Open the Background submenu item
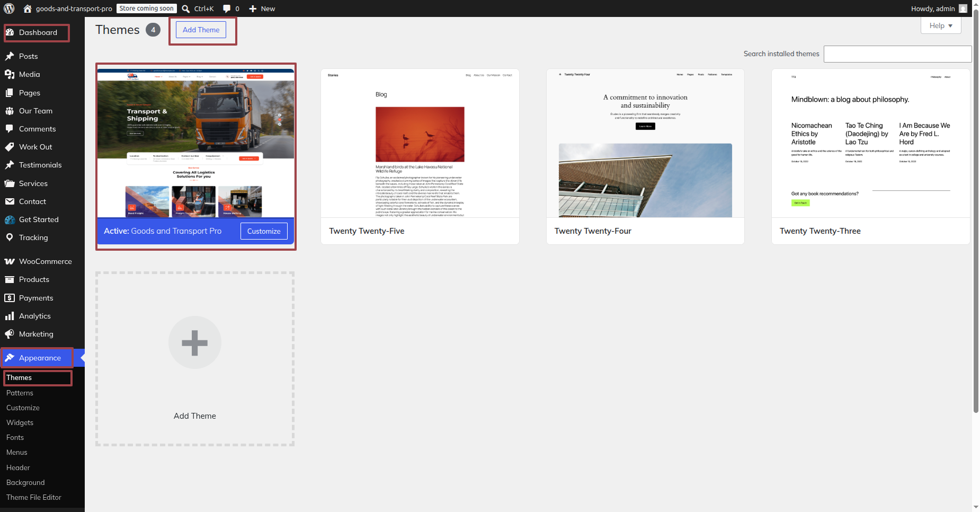The height and width of the screenshot is (512, 980). 25,482
